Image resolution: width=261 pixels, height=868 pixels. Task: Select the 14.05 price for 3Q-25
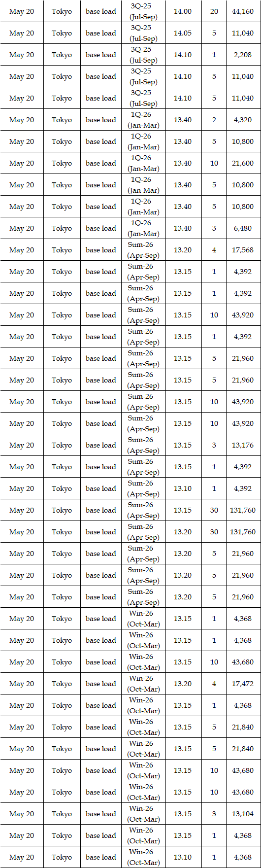pyautogui.click(x=183, y=33)
